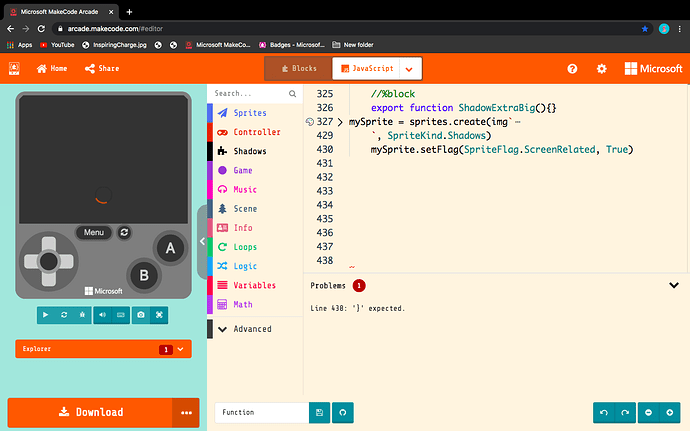Zoom in the code editor
The width and height of the screenshot is (690, 431).
click(x=669, y=412)
